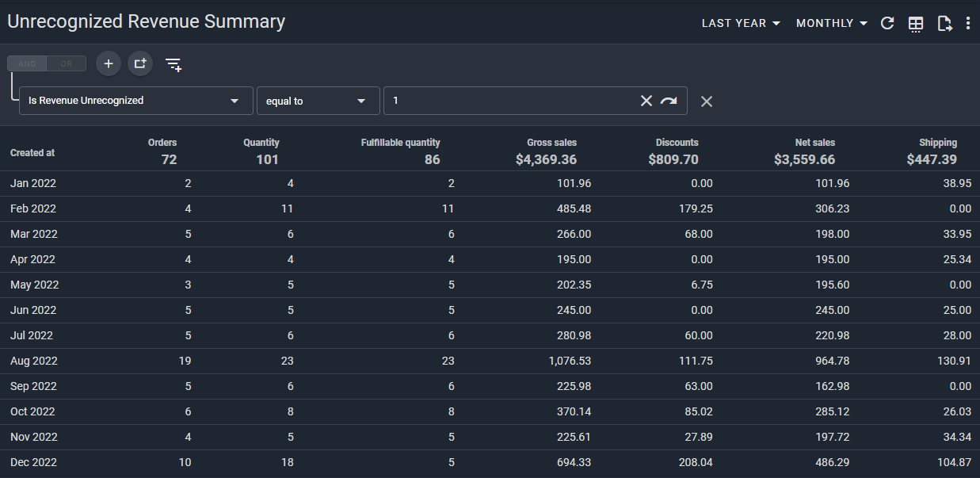
Task: Expand the MONTHLY grouping dropdown
Action: point(831,23)
